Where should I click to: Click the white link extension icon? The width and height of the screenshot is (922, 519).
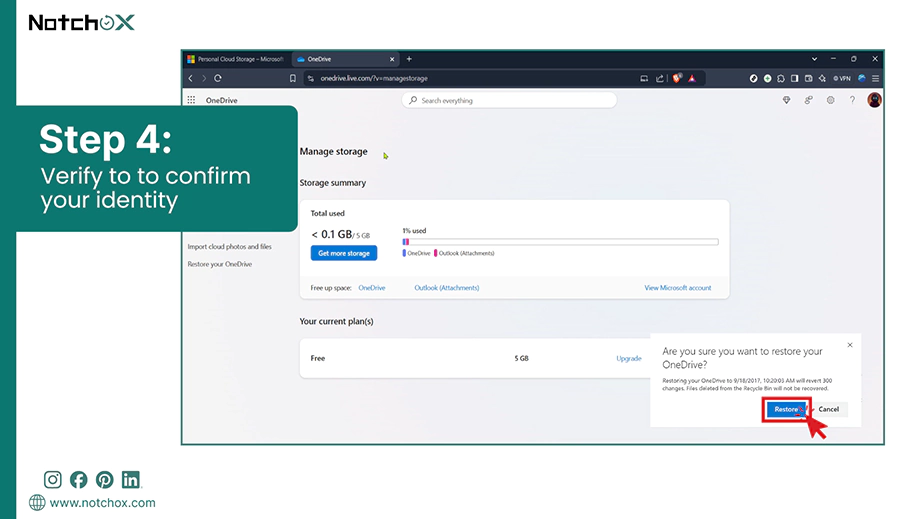(x=753, y=78)
